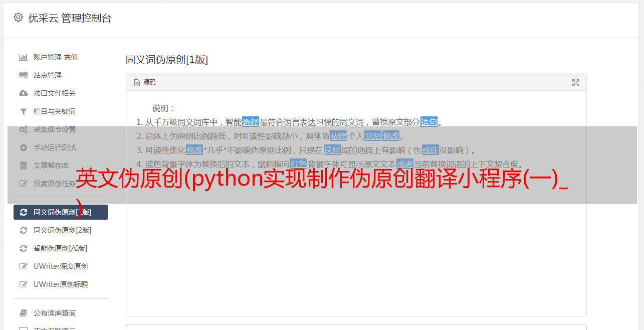The height and width of the screenshot is (330, 644).
Task: Click the 公有词库查询 book icon
Action: pos(23,313)
